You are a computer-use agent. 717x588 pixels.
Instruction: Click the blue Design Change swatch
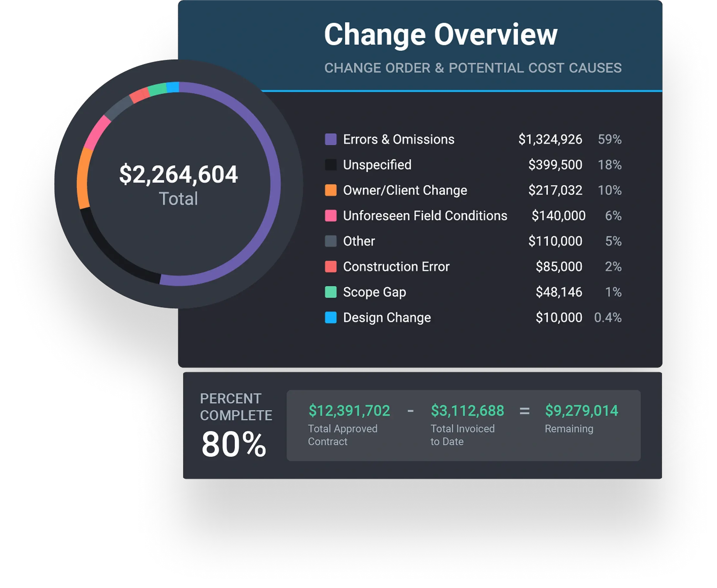click(x=331, y=317)
